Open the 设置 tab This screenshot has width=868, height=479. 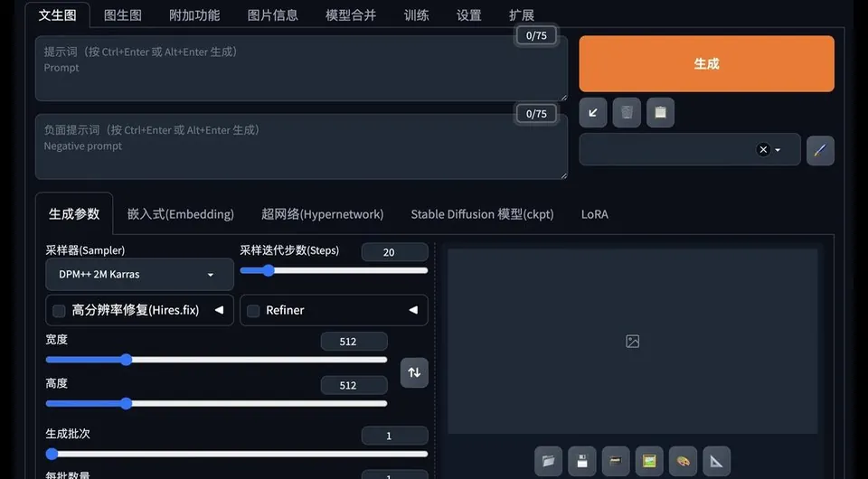(469, 15)
